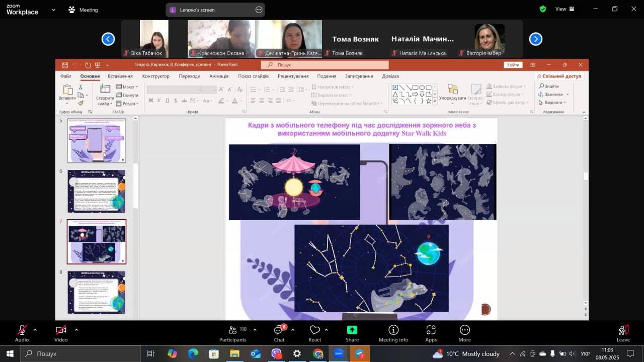Open Zoom Apps
The width and height of the screenshot is (644, 362).
pyautogui.click(x=431, y=333)
